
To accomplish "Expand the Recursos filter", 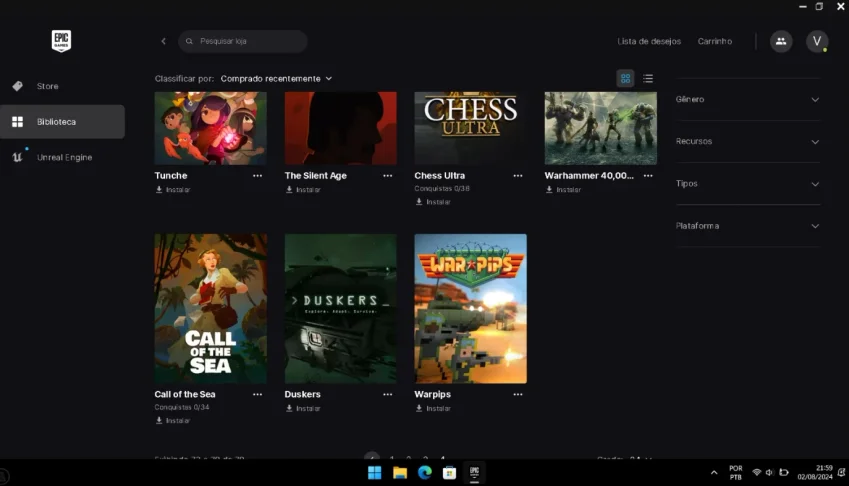I will coord(748,141).
